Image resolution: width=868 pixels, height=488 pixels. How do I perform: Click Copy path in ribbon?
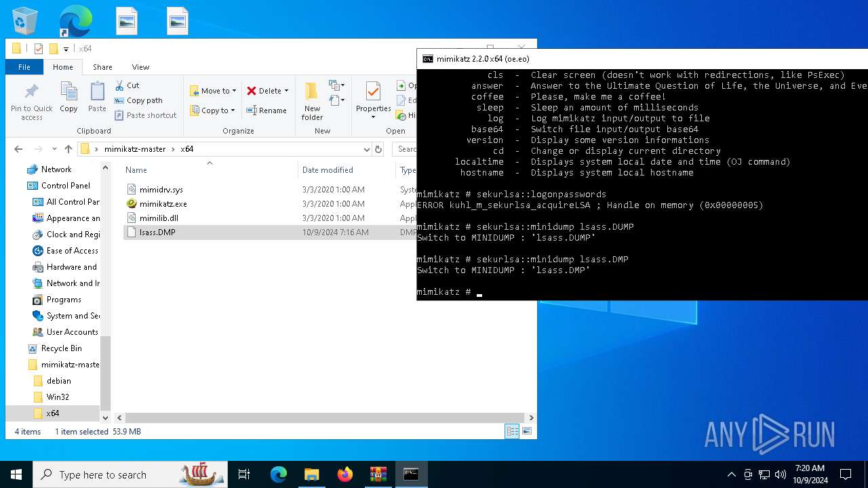click(138, 100)
